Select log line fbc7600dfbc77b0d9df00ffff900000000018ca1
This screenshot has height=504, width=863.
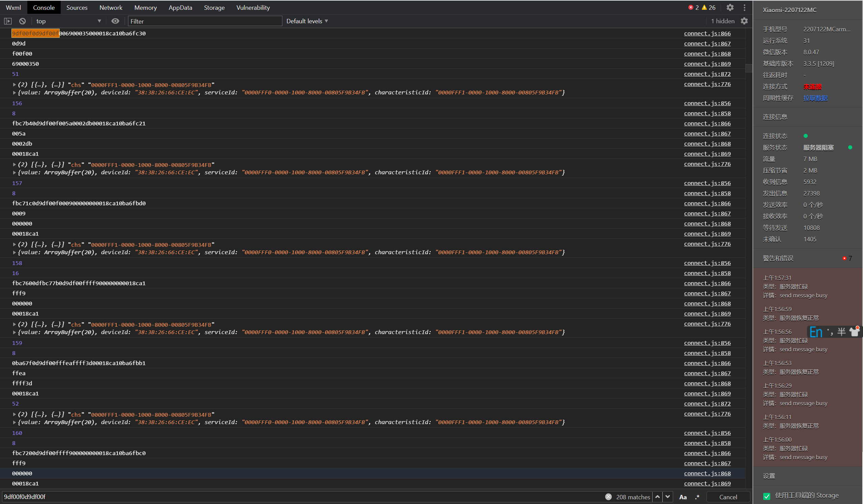coord(79,283)
